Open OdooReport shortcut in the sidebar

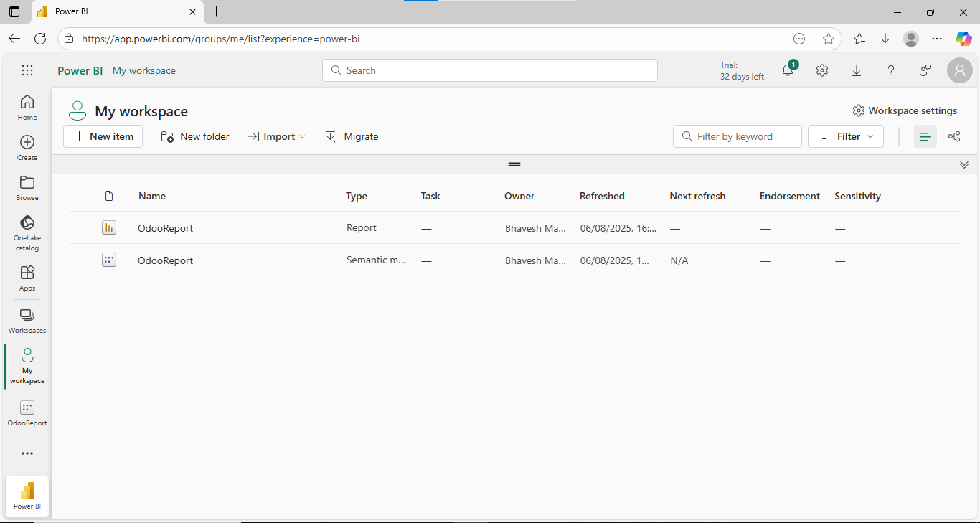[x=27, y=413]
